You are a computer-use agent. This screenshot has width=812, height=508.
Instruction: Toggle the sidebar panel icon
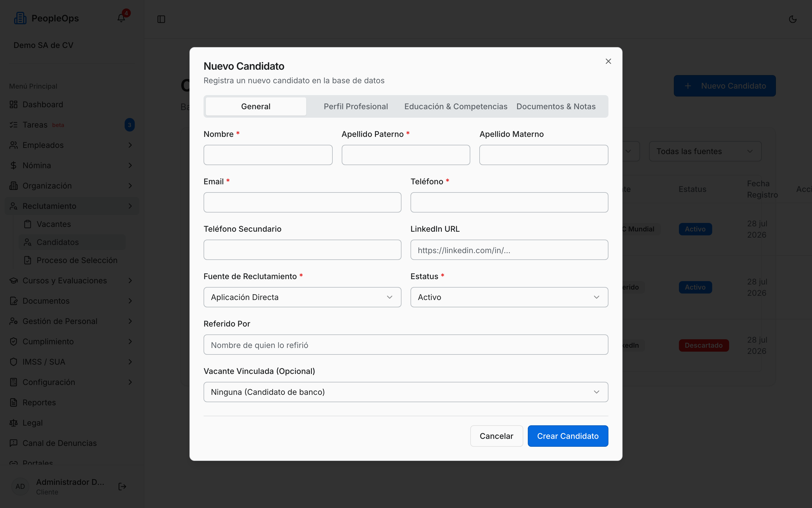161,19
